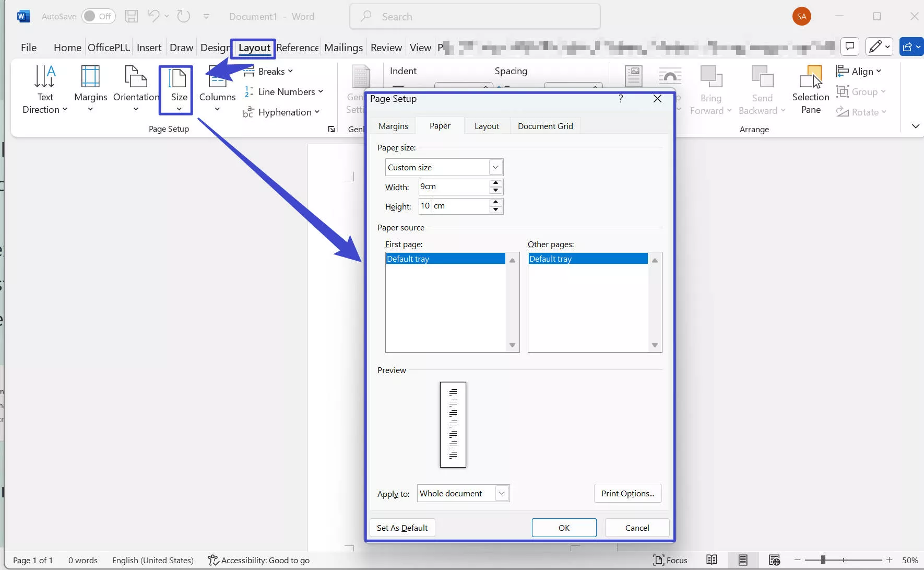Click inside the Height input field
This screenshot has height=570, width=924.
(454, 206)
